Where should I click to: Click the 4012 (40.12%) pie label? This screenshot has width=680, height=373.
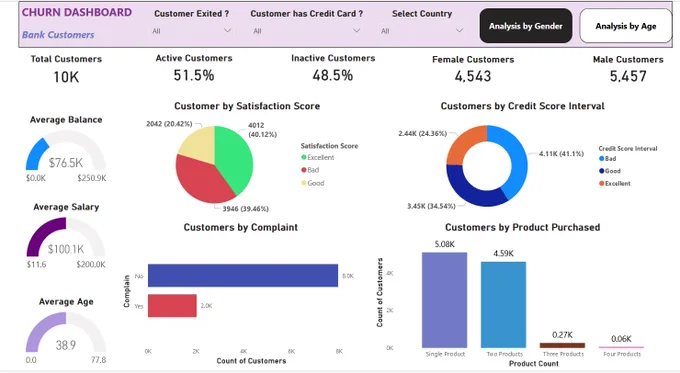tap(262, 130)
